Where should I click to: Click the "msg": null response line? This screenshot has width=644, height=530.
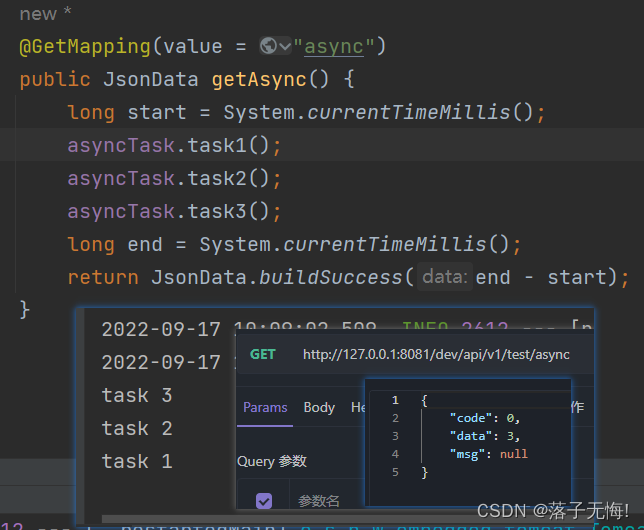click(489, 454)
